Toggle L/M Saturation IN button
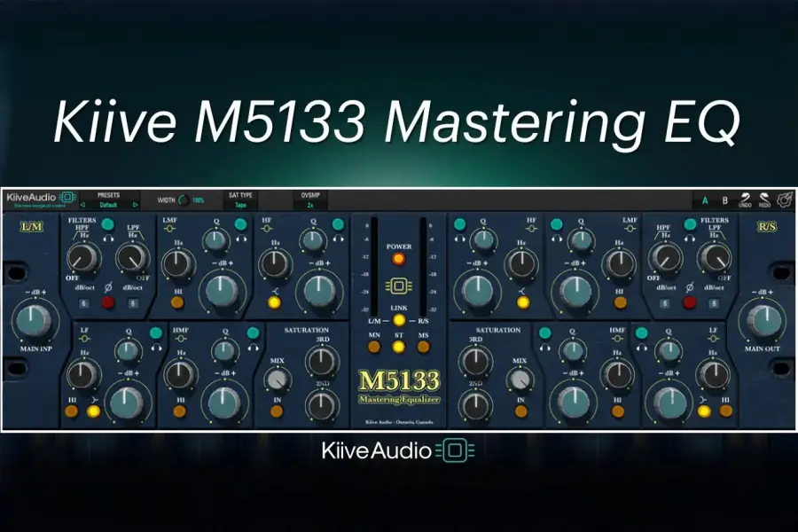This screenshot has width=798, height=532. (277, 411)
